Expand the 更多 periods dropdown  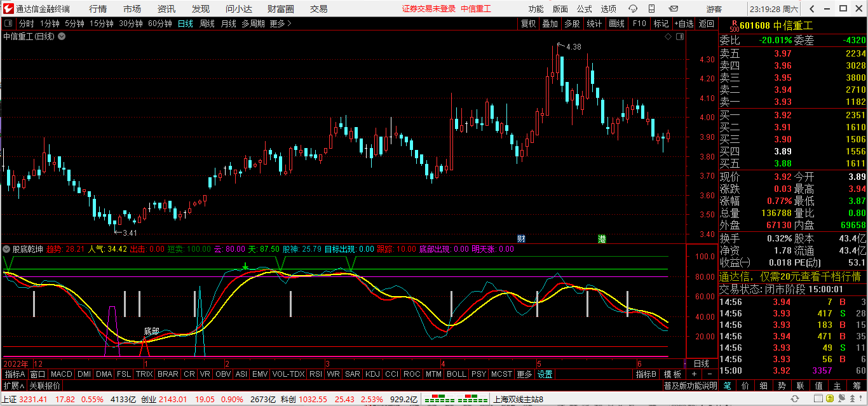pos(281,24)
